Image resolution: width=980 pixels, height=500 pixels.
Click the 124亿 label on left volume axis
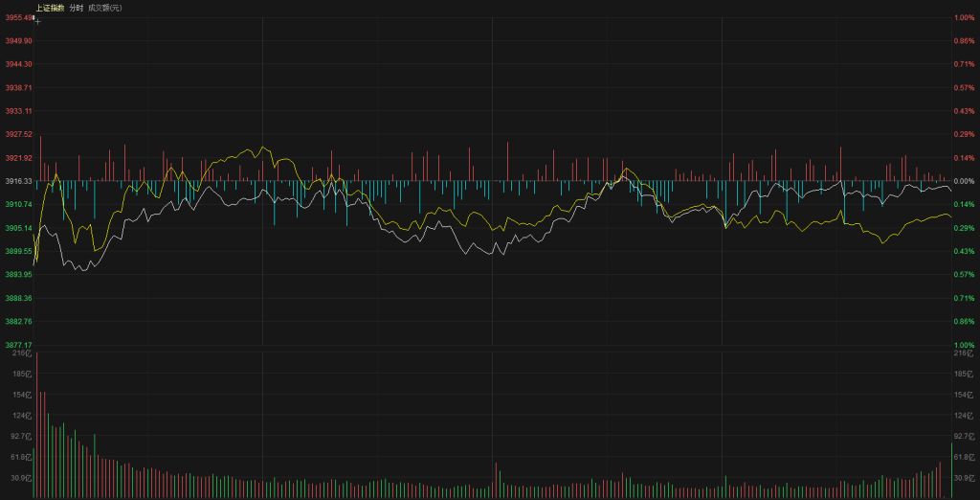22,415
